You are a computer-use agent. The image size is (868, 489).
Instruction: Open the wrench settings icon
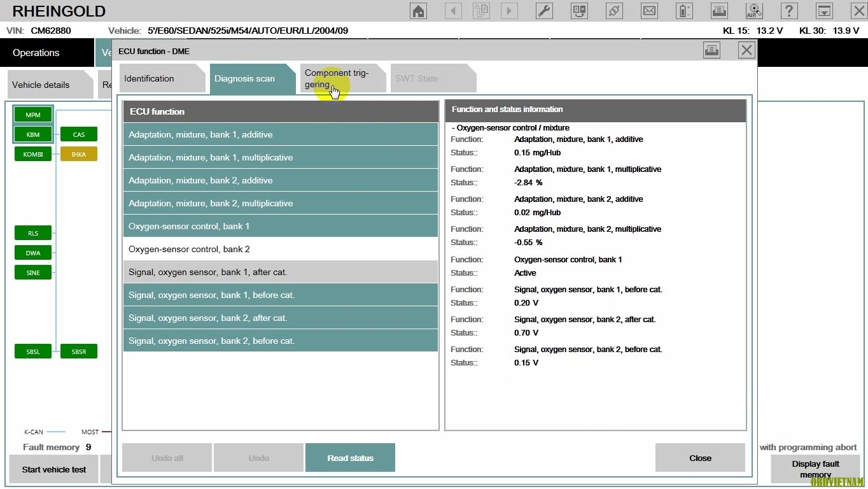[544, 11]
